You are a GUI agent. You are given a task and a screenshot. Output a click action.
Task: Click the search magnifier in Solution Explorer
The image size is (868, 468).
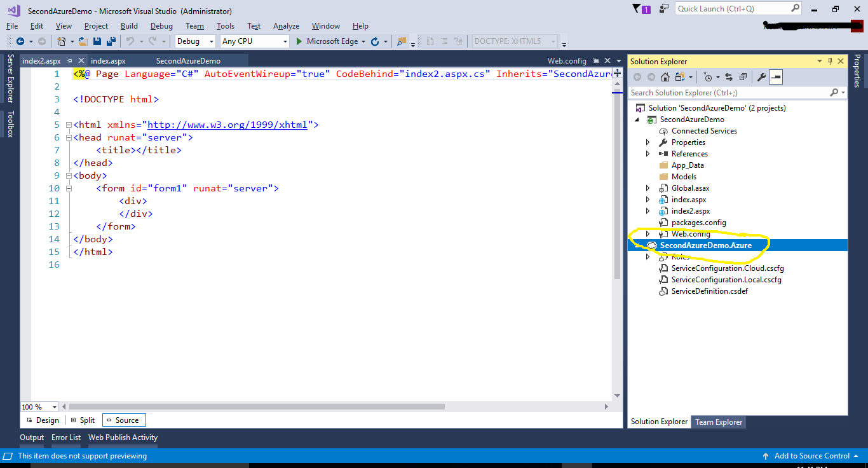tap(834, 93)
